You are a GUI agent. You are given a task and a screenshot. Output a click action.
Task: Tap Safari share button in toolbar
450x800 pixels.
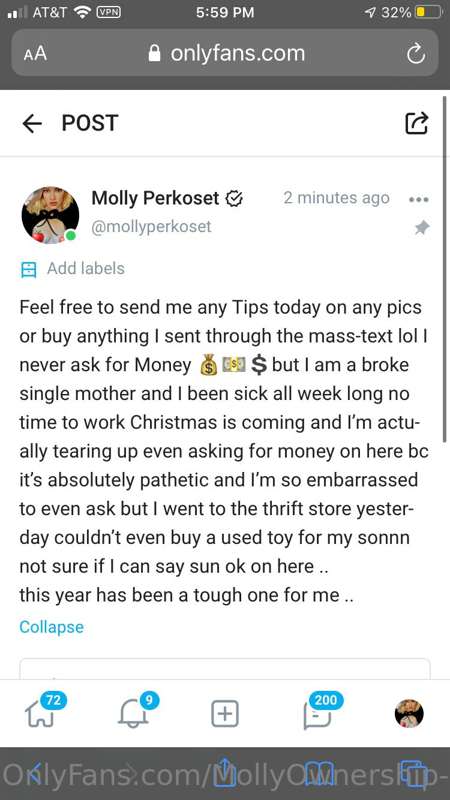[x=225, y=771]
